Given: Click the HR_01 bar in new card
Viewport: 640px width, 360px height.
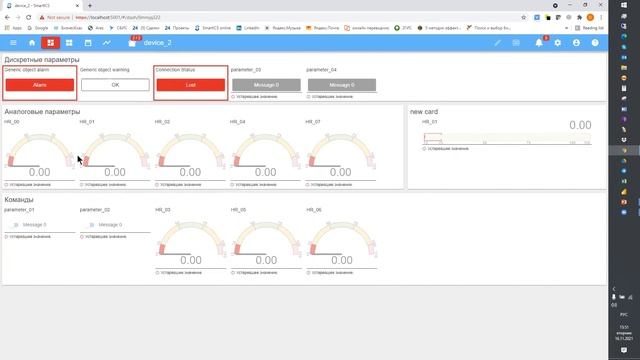Looking at the screenshot, I should pyautogui.click(x=507, y=138).
